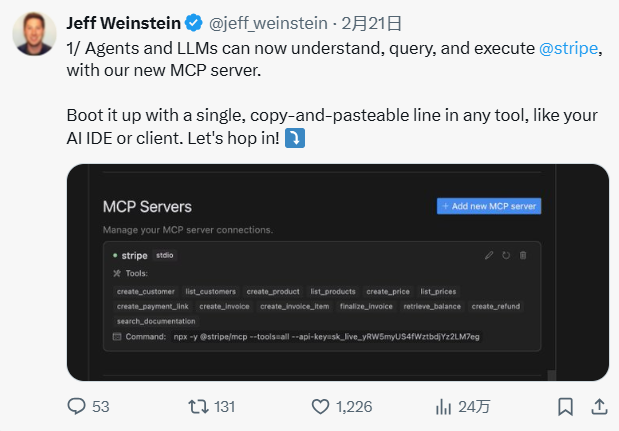Bookmark this tweet
The width and height of the screenshot is (619, 431).
click(x=565, y=407)
